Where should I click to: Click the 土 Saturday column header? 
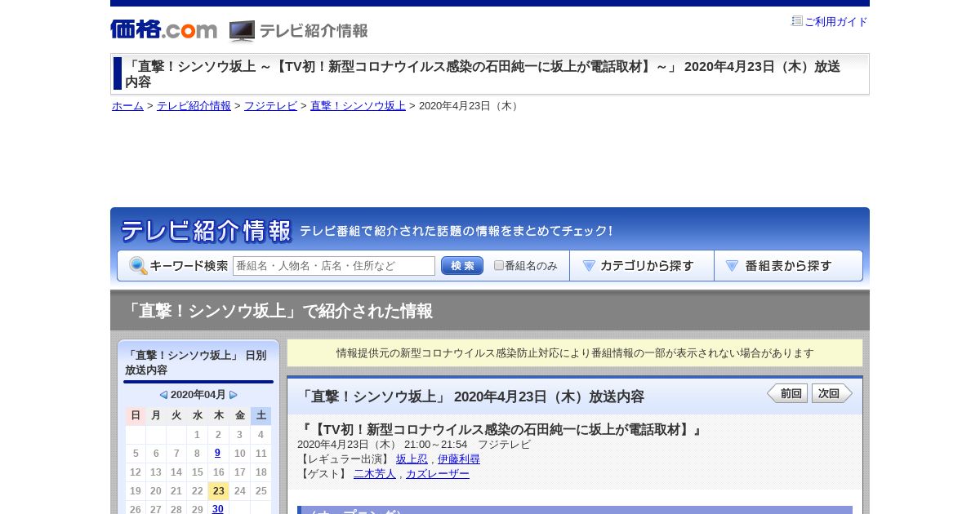tap(261, 416)
